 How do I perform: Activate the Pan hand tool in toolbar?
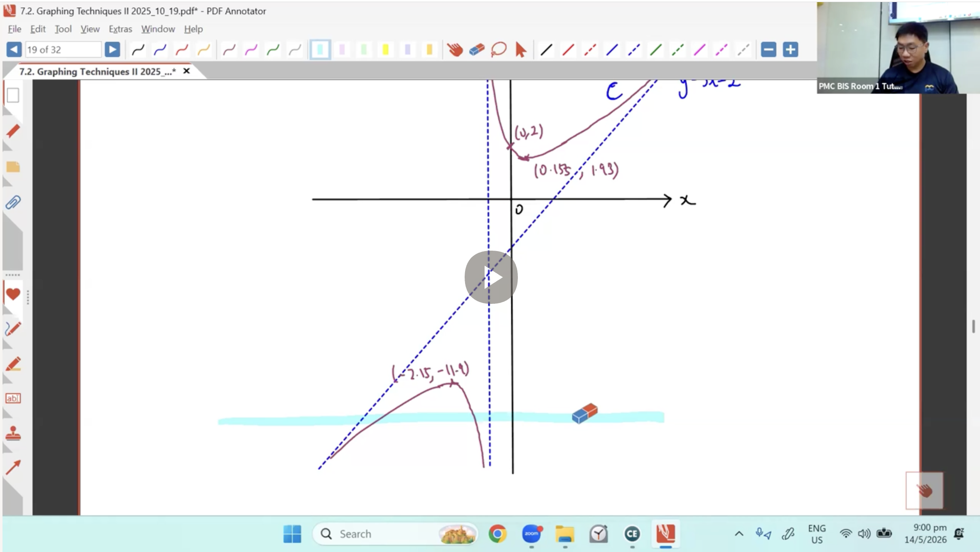[455, 50]
